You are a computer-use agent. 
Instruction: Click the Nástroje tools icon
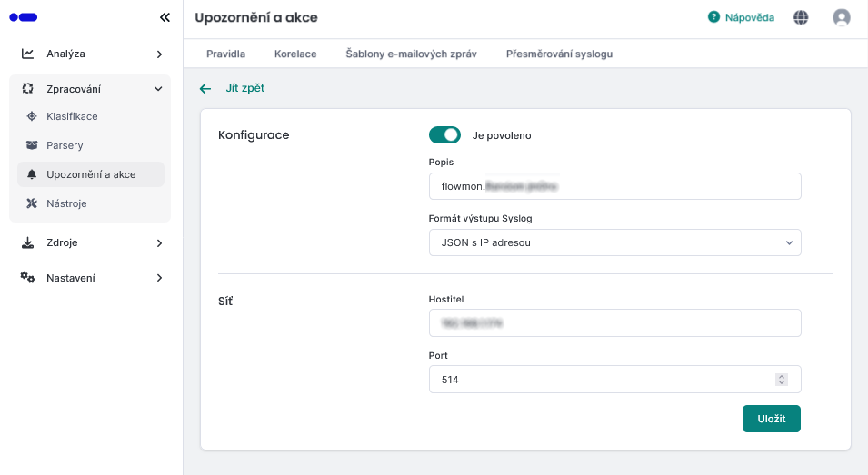32,203
